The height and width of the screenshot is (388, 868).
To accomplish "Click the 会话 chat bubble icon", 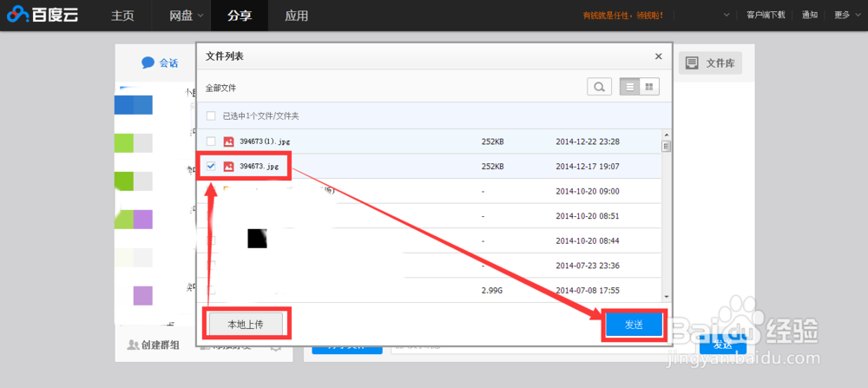I will [x=148, y=62].
